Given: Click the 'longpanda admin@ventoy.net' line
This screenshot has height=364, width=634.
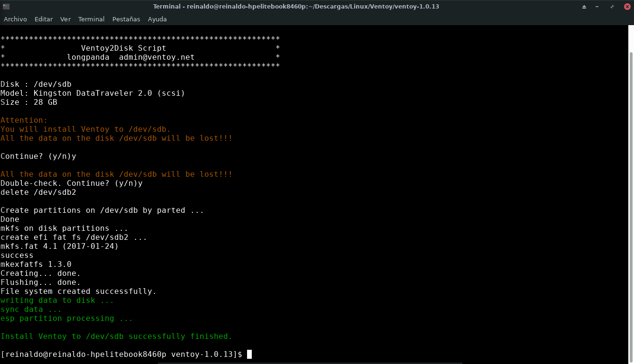Looking at the screenshot, I should click(x=131, y=57).
